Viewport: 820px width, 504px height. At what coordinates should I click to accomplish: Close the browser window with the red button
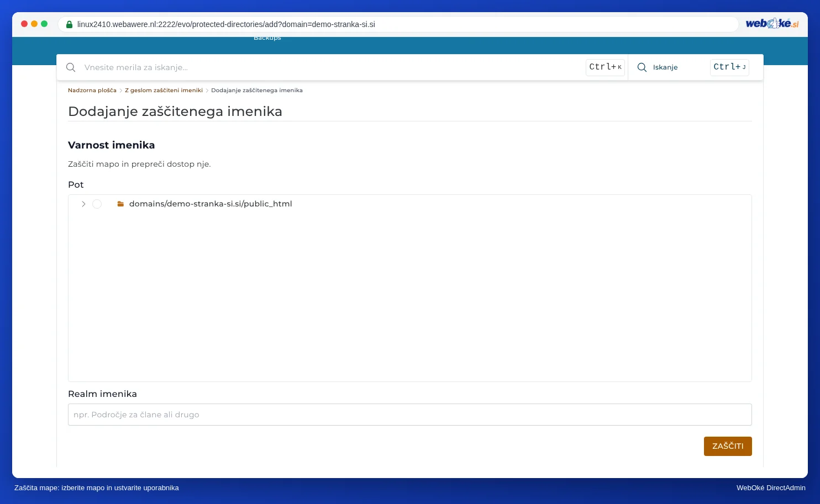[24, 24]
